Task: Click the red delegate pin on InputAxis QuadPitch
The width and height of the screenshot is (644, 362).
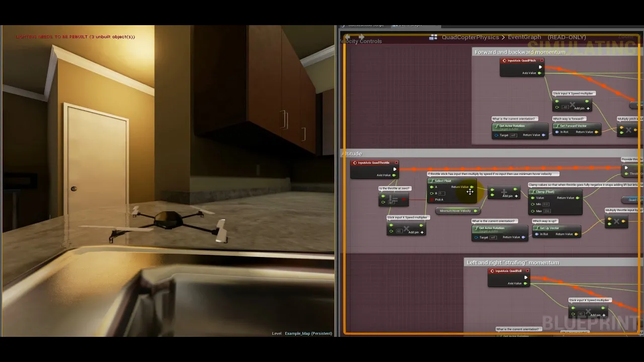Action: point(542,61)
